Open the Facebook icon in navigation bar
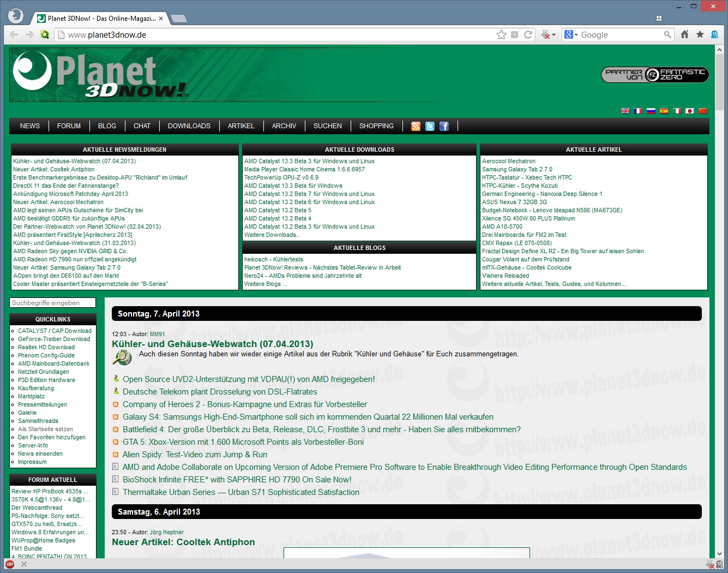Image resolution: width=728 pixels, height=573 pixels. (x=444, y=126)
